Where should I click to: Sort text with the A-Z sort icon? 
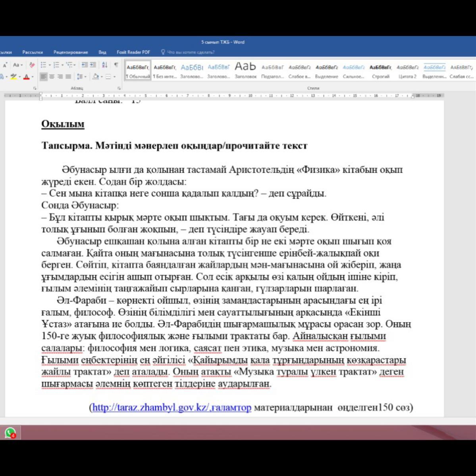coord(105,65)
